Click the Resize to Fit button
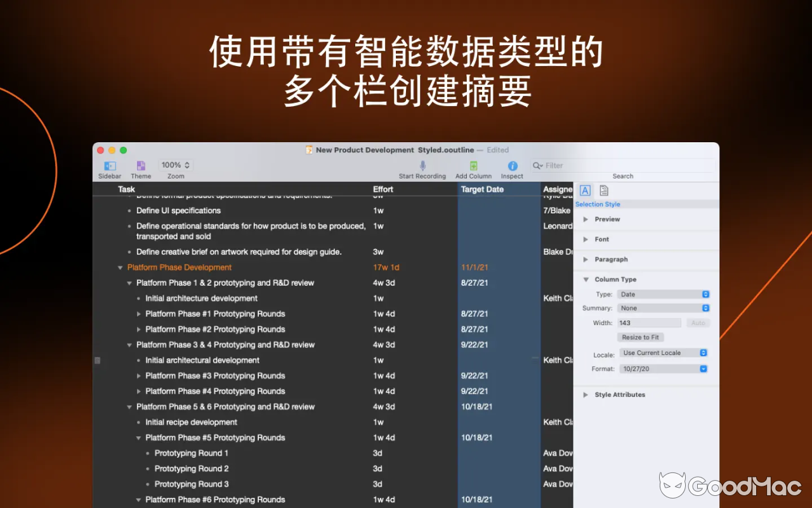 click(x=640, y=337)
